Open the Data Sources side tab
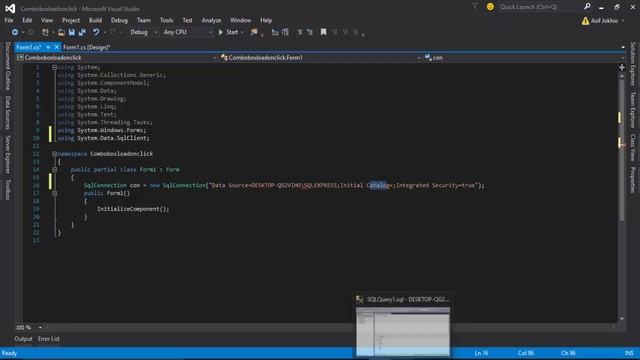This screenshot has width=640, height=360. pos(7,113)
